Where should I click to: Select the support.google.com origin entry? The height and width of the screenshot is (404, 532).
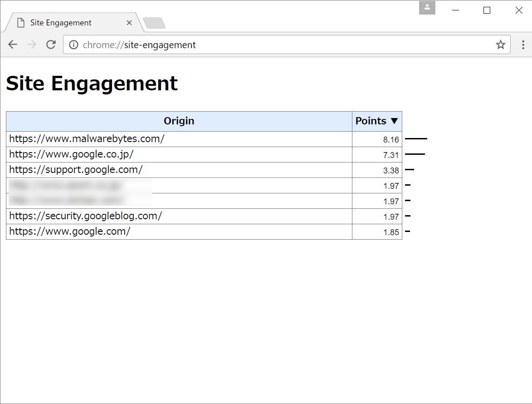point(77,169)
